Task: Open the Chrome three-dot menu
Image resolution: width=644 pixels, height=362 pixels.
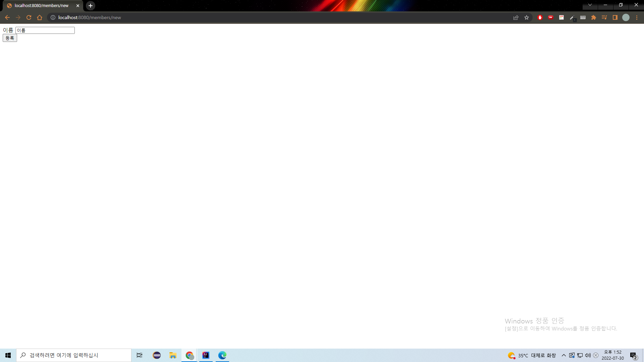Action: pos(637,17)
